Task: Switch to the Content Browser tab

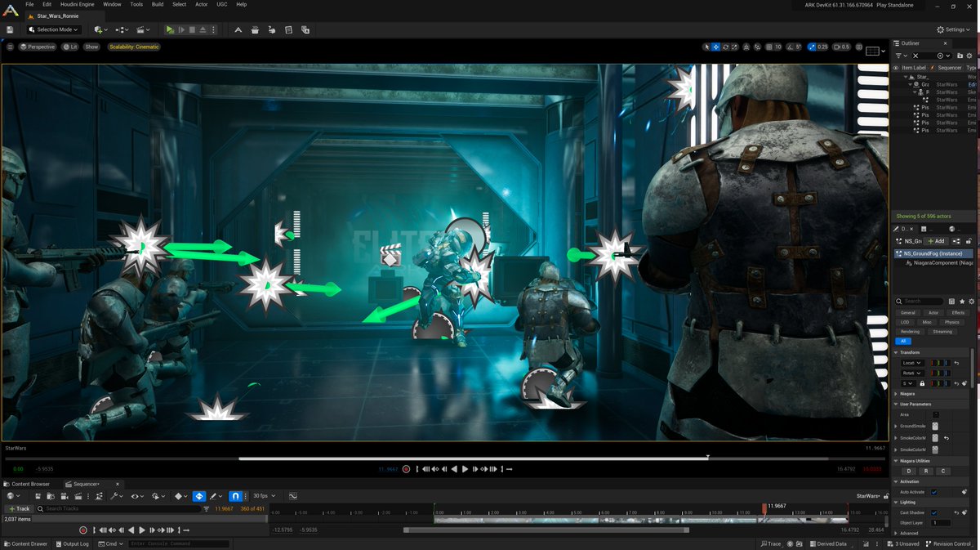Action: [x=29, y=484]
